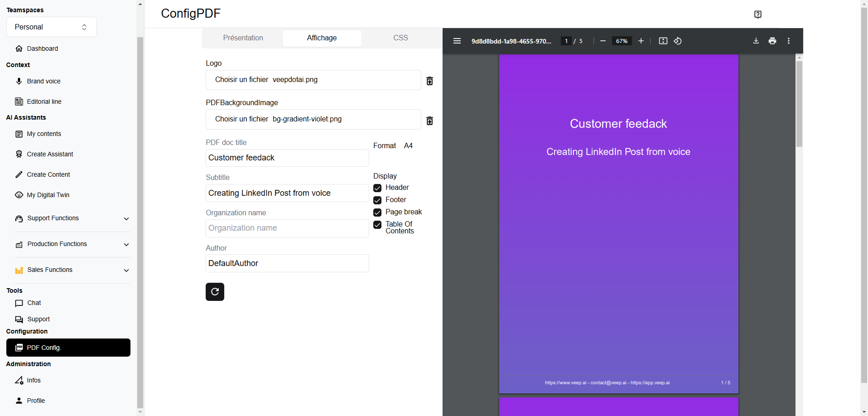Viewport: 868px width, 416px height.
Task: Download the PDF preview
Action: (x=756, y=41)
